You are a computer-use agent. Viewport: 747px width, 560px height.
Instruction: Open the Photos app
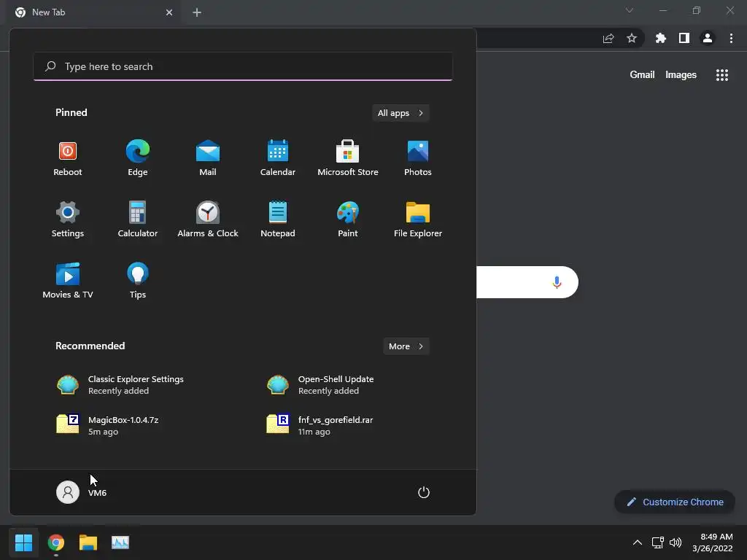click(x=418, y=158)
